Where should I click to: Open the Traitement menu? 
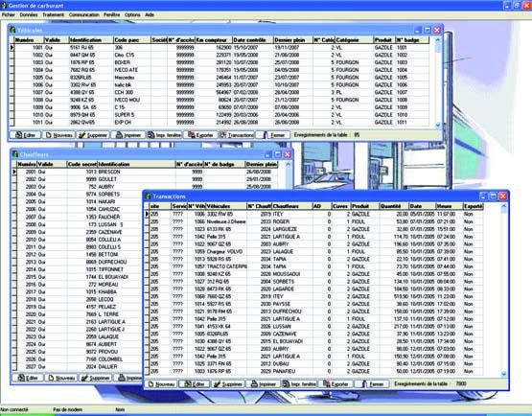coord(54,15)
